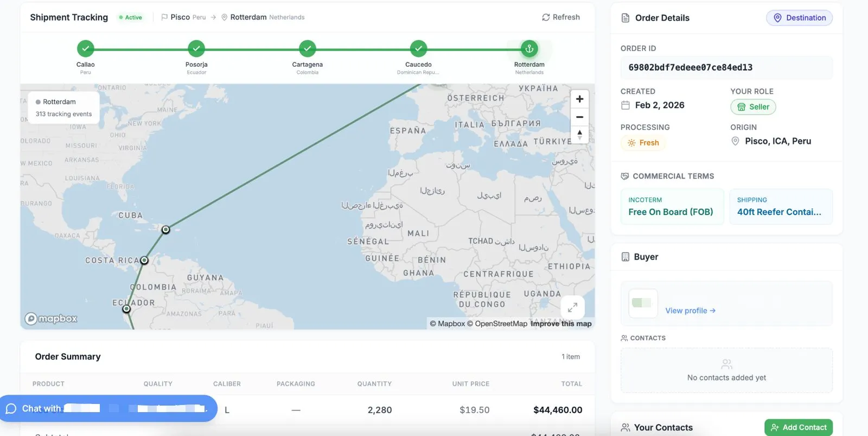Screen dimensions: 868x436
Task: Click the CALIBER column header
Action: tap(227, 384)
